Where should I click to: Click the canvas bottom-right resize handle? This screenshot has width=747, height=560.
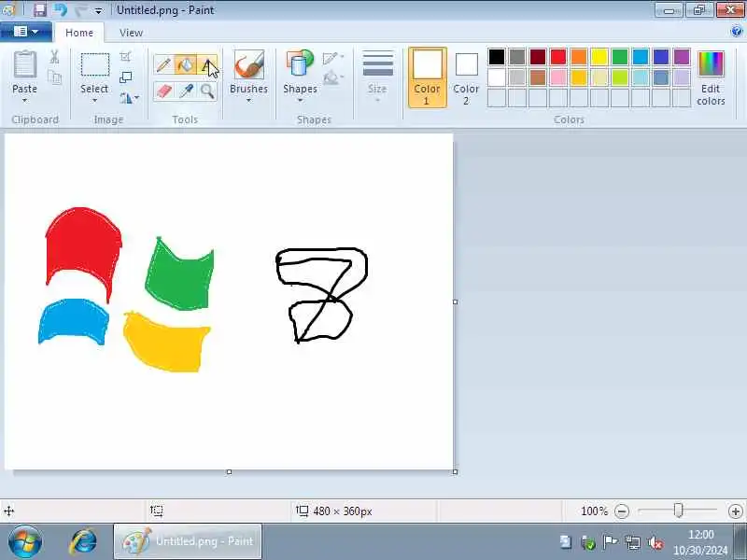pyautogui.click(x=455, y=472)
